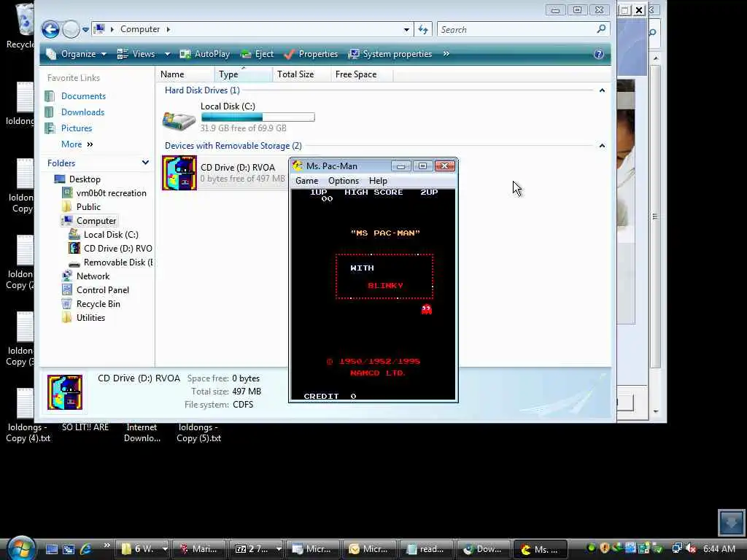Open the Help menu in Ms. Pac-Man
Image resolution: width=747 pixels, height=560 pixels.
(x=379, y=181)
